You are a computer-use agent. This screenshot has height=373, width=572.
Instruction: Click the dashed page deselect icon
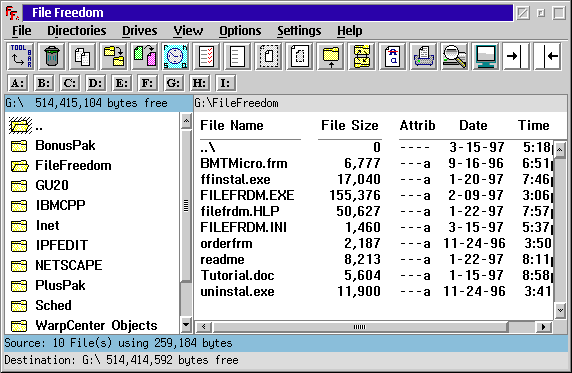click(299, 56)
